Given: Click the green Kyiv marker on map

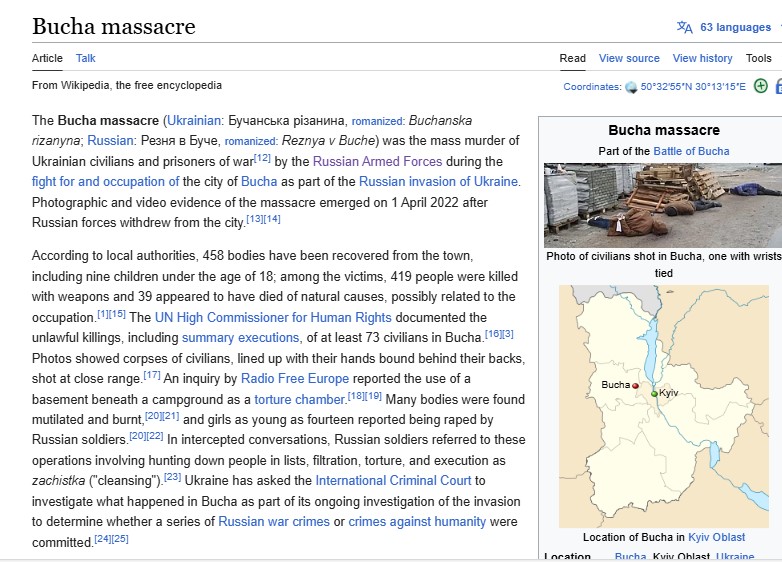Looking at the screenshot, I should pyautogui.click(x=654, y=394).
